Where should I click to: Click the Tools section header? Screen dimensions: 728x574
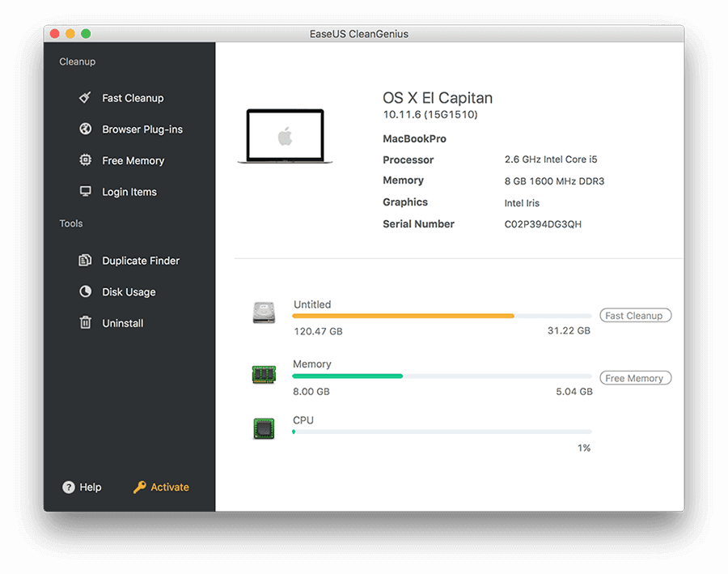pyautogui.click(x=71, y=223)
